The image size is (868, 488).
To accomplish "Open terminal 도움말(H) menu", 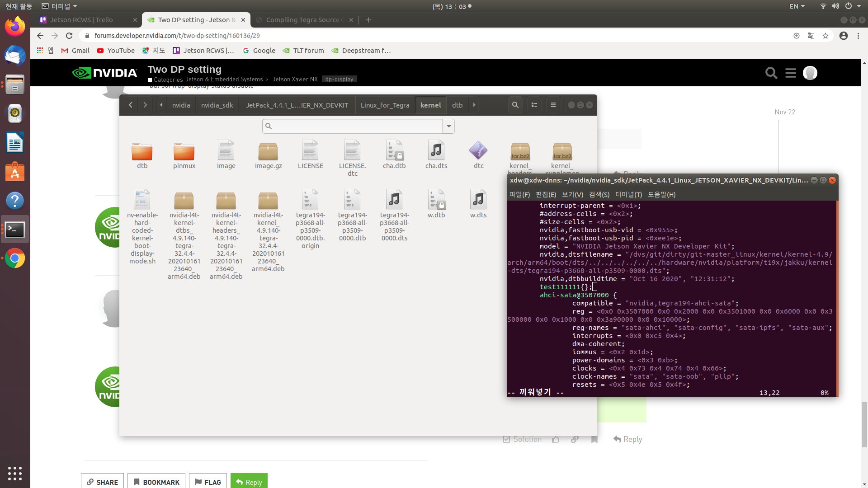I will pyautogui.click(x=661, y=194).
